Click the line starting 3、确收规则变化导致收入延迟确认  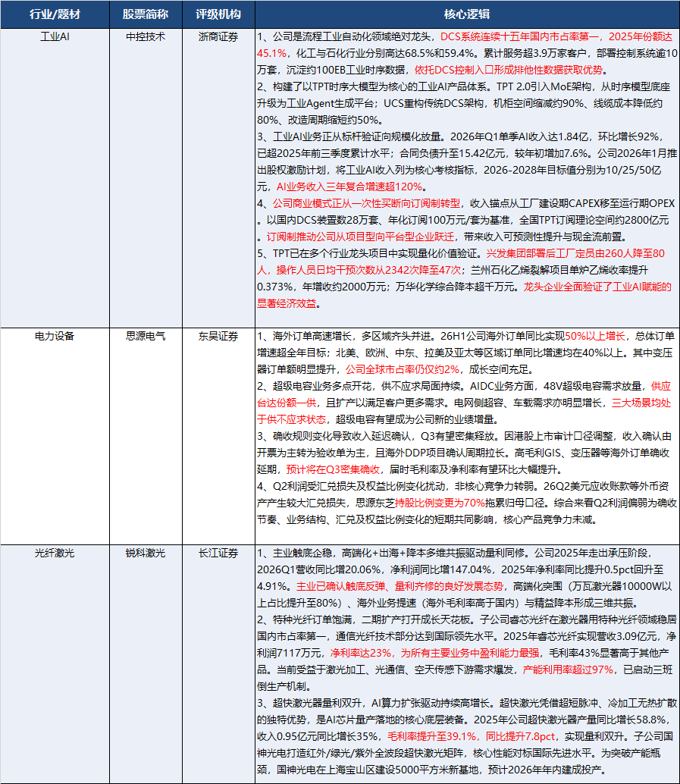coord(465,436)
